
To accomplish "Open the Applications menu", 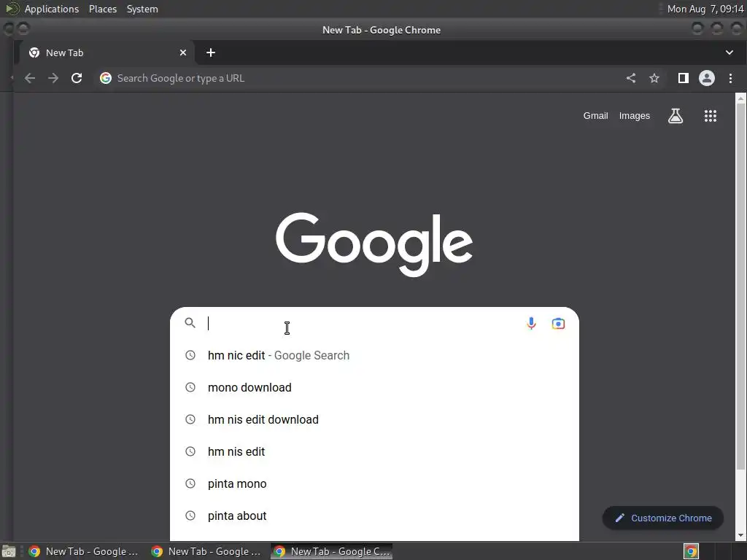I will point(52,9).
